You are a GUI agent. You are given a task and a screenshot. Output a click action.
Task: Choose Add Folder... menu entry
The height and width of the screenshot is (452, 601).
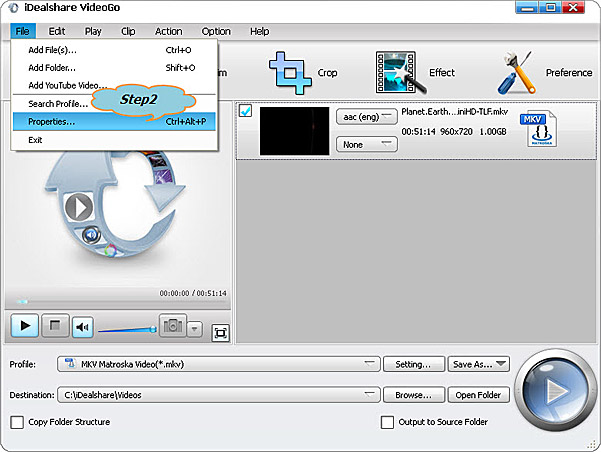tap(114, 68)
